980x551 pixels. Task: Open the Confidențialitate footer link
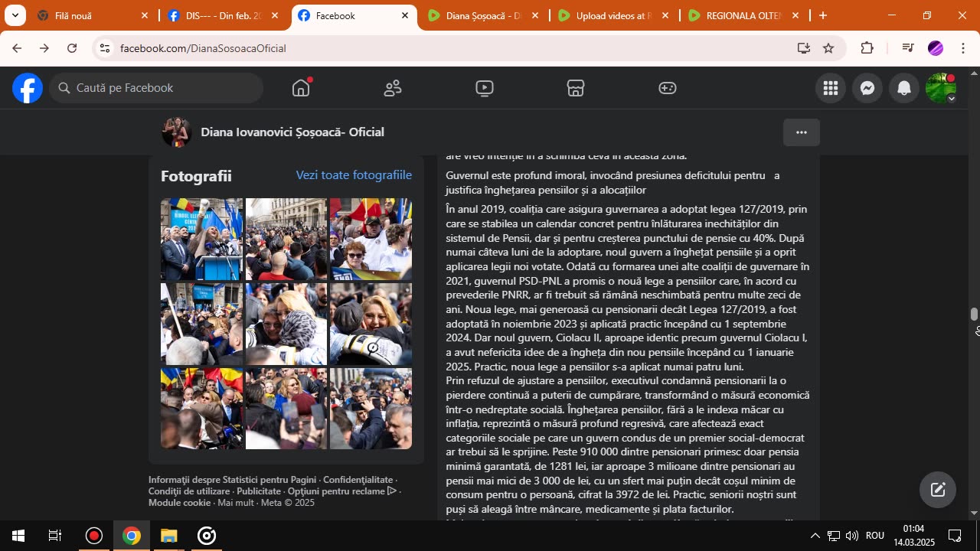(x=358, y=480)
